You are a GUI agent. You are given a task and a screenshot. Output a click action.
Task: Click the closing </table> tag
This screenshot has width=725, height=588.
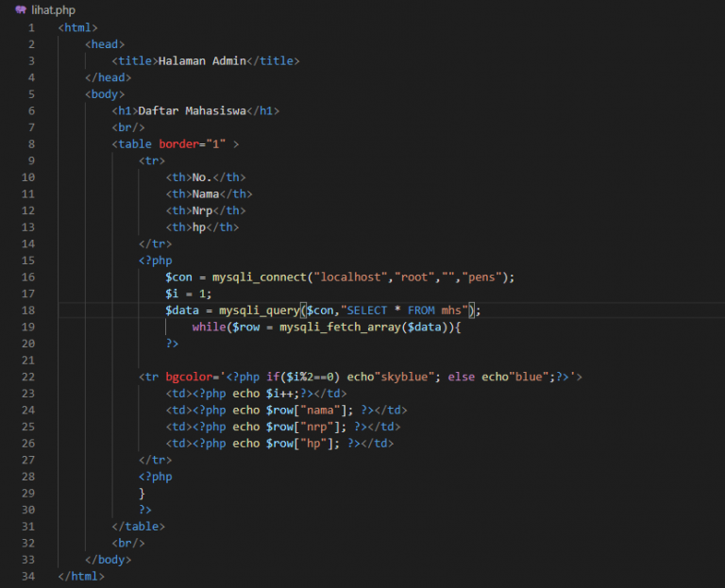[138, 526]
